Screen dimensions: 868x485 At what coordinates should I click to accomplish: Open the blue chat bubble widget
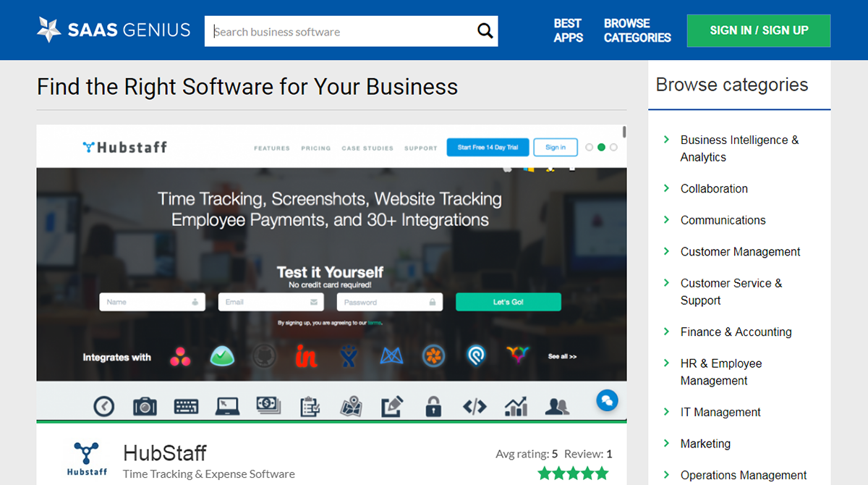[607, 400]
